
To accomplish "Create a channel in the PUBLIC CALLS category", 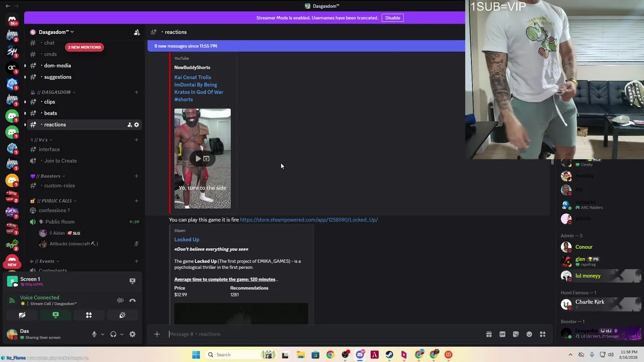I will pyautogui.click(x=136, y=201).
